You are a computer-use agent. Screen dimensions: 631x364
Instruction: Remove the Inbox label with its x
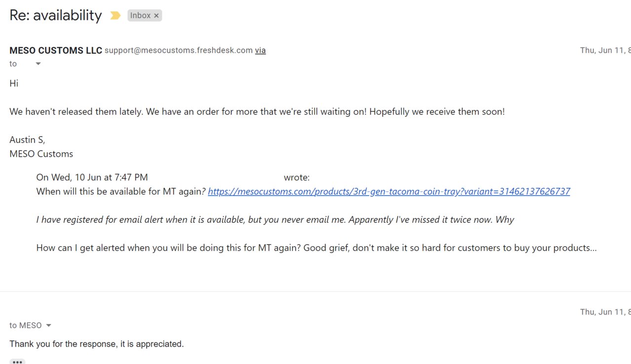tap(156, 16)
